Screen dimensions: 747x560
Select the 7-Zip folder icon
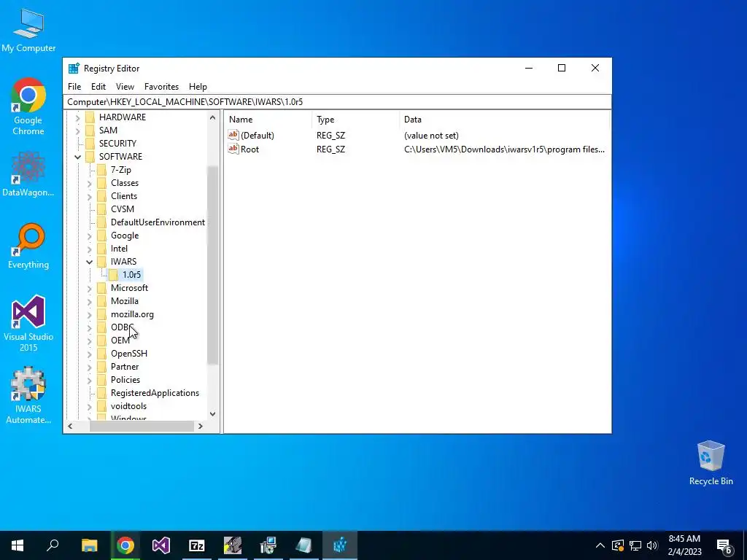pos(101,170)
